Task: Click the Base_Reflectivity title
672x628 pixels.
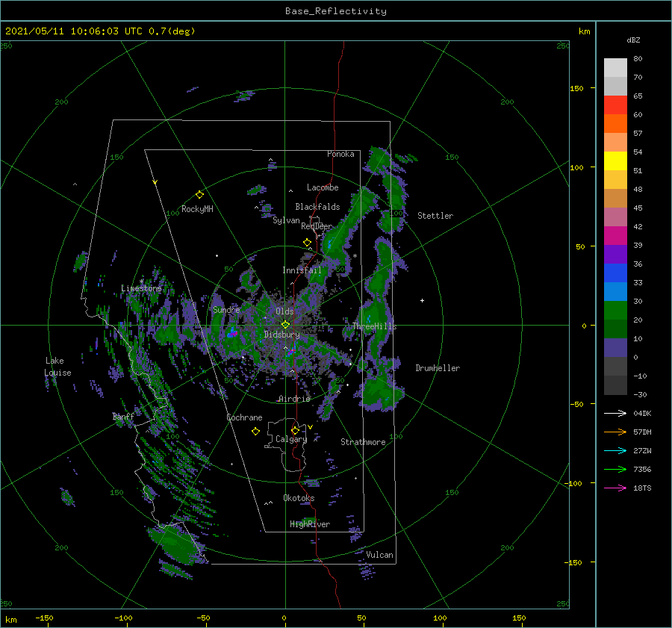Action: pos(336,11)
